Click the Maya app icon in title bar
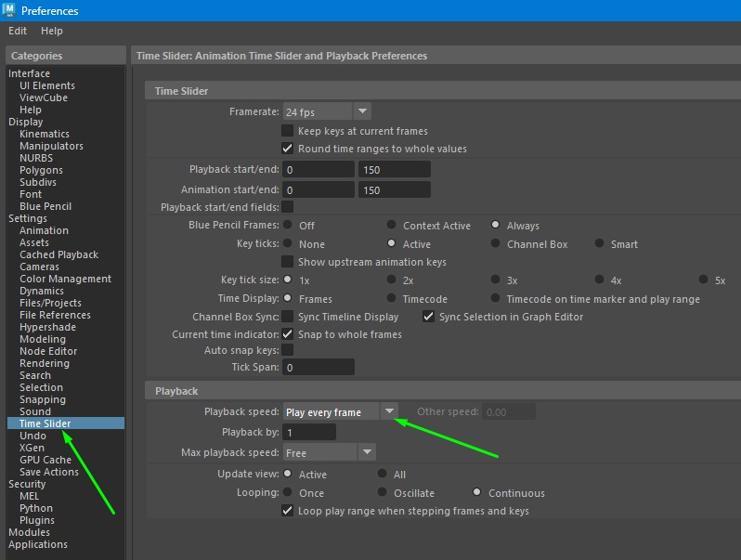Viewport: 741px width, 560px height. (x=9, y=10)
